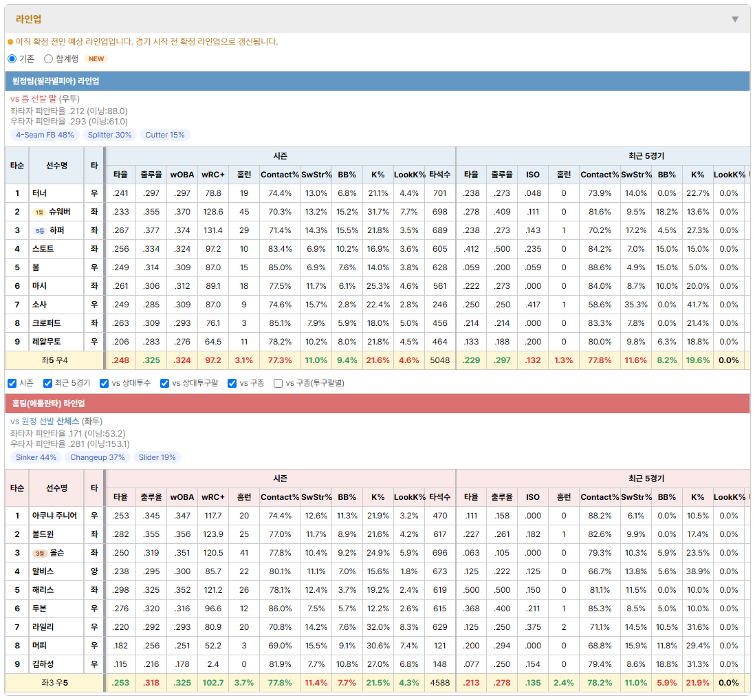Image resolution: width=755 pixels, height=700 pixels.
Task: Click the Changeup 37% pitch tag
Action: (98, 457)
